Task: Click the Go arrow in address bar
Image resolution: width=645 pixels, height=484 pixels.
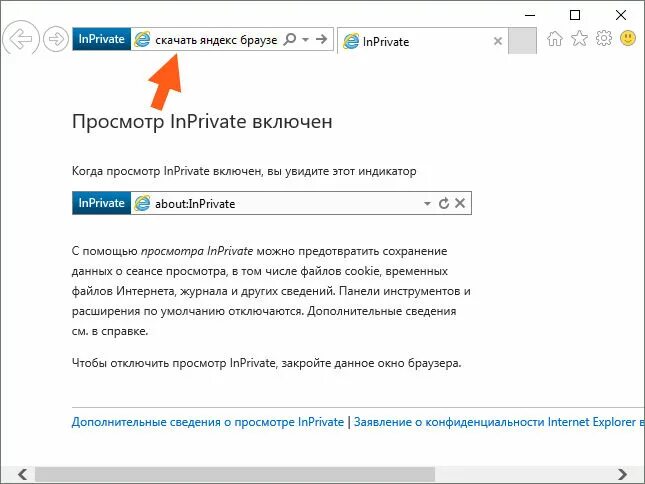Action: click(x=322, y=39)
